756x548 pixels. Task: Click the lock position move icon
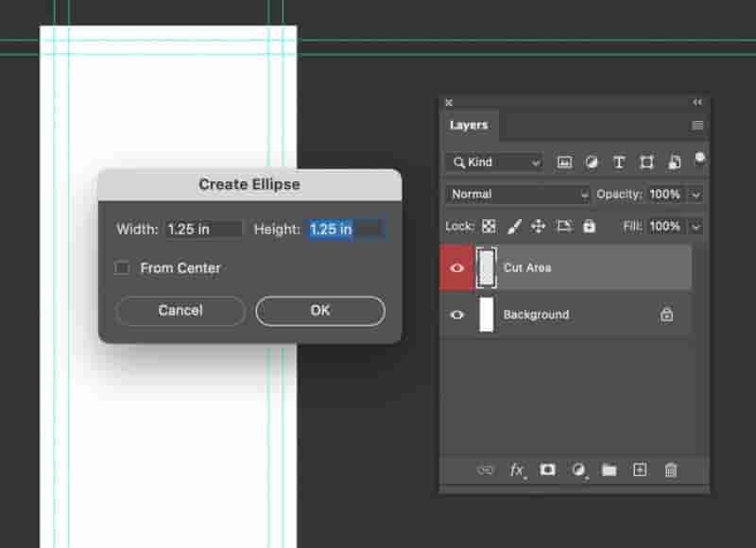click(538, 226)
